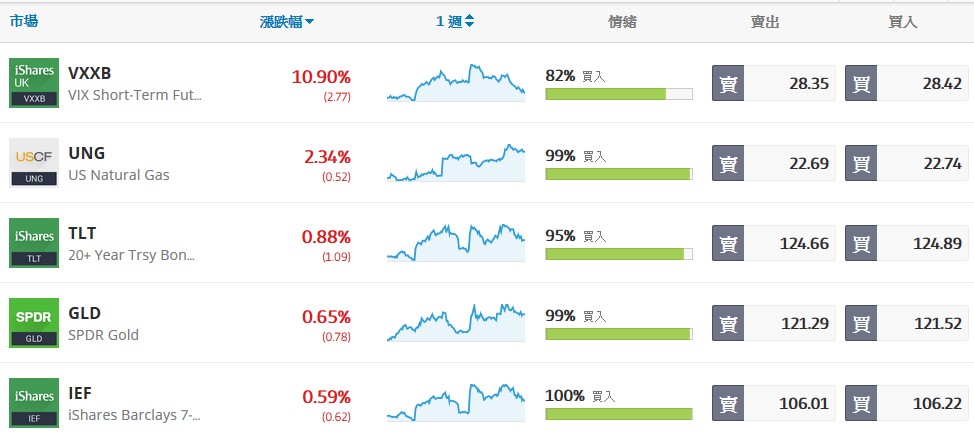Viewport: 974px width, 432px height.
Task: Open the GLD one-week sparkline chart
Action: tap(456, 323)
